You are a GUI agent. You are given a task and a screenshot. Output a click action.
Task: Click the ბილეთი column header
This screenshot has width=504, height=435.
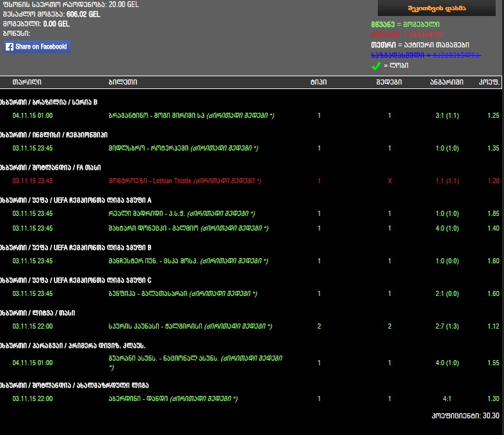pyautogui.click(x=122, y=82)
